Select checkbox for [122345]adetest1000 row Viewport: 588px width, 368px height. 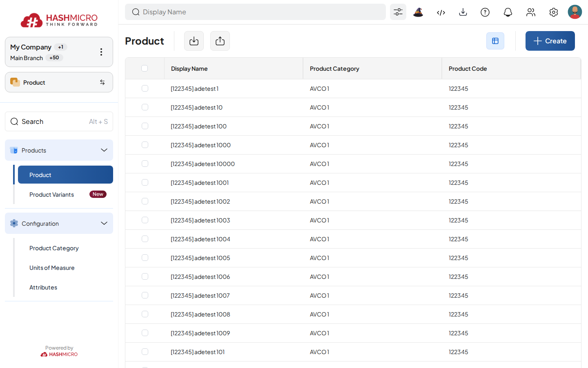[x=145, y=145]
